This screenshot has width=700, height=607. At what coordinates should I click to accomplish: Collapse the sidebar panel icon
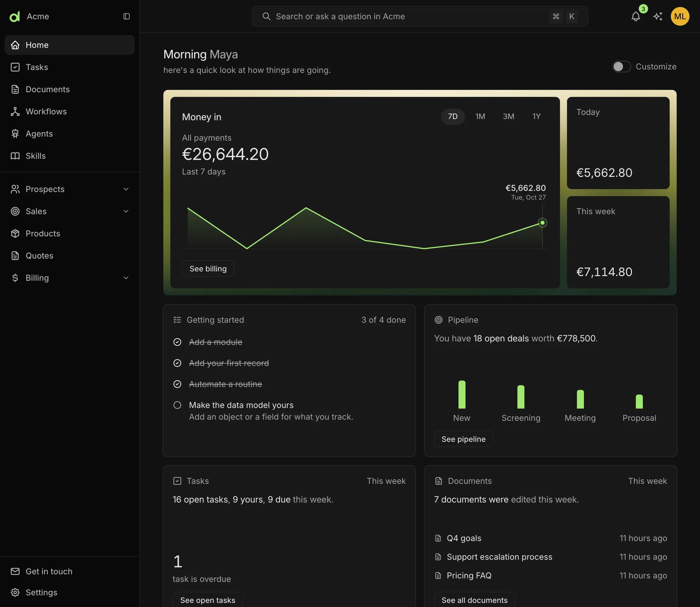(x=127, y=16)
